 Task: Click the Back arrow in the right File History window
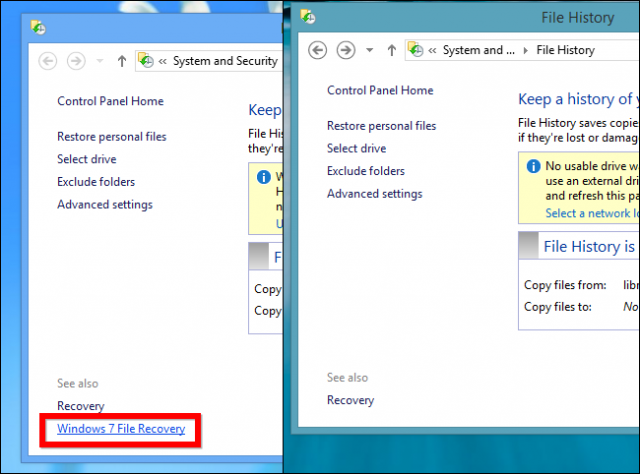pyautogui.click(x=318, y=50)
